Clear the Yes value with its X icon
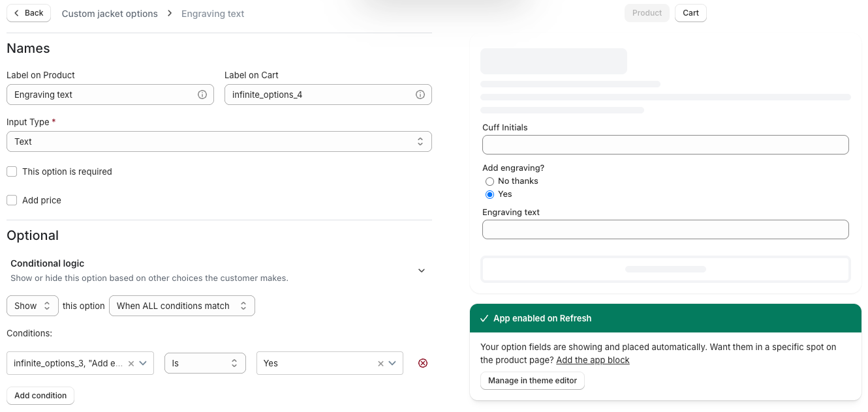This screenshot has width=868, height=412. pos(380,364)
